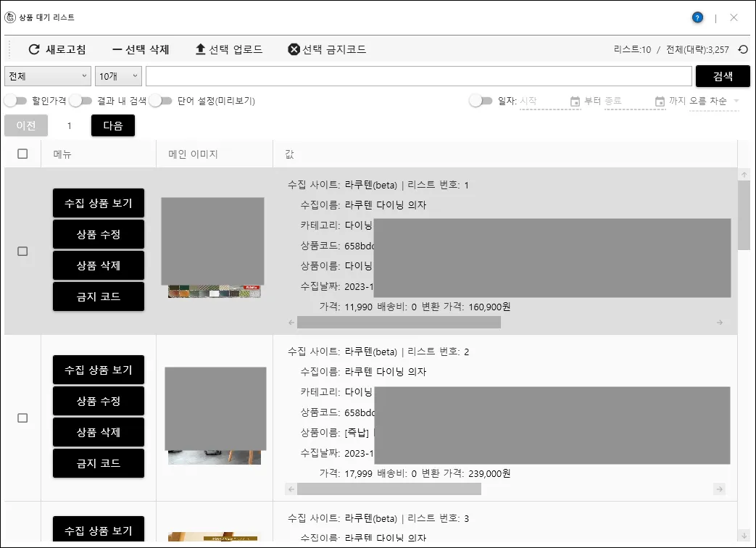Click the vertical list scrollbar thumb
756x548 pixels.
click(x=744, y=215)
